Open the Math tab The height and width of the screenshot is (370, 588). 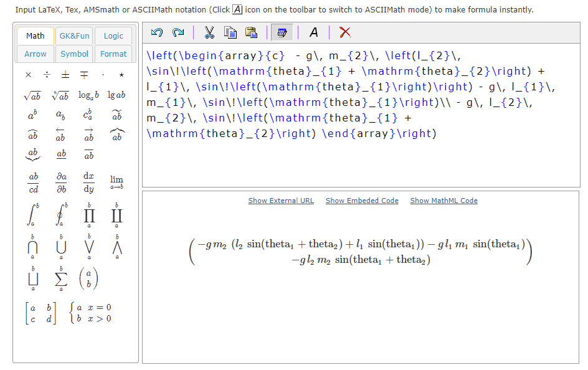coord(36,36)
